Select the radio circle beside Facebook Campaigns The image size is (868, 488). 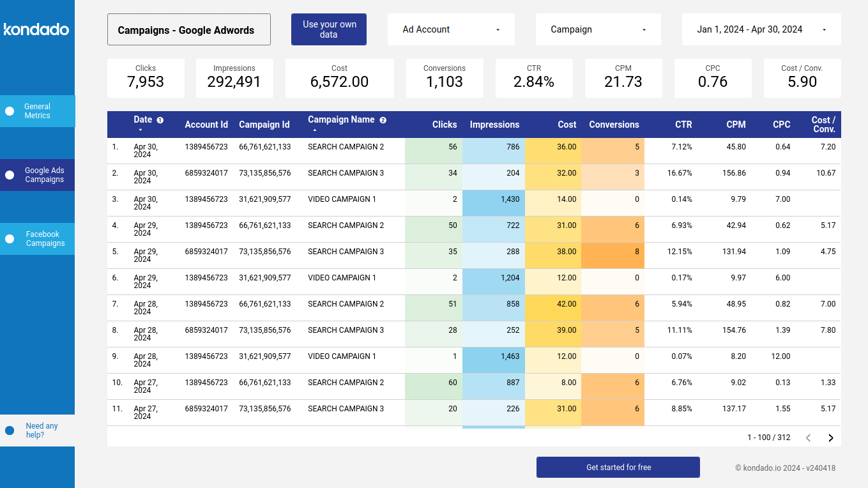(9, 238)
